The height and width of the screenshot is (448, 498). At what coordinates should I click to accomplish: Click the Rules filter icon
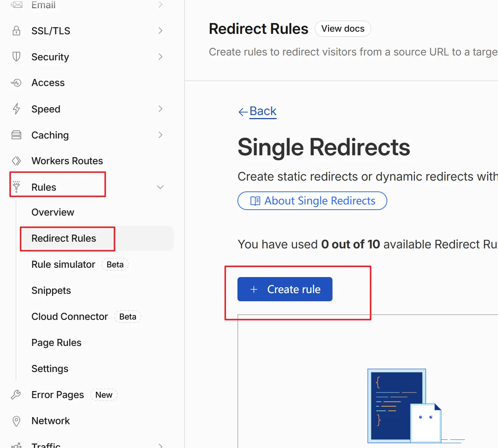(16, 187)
